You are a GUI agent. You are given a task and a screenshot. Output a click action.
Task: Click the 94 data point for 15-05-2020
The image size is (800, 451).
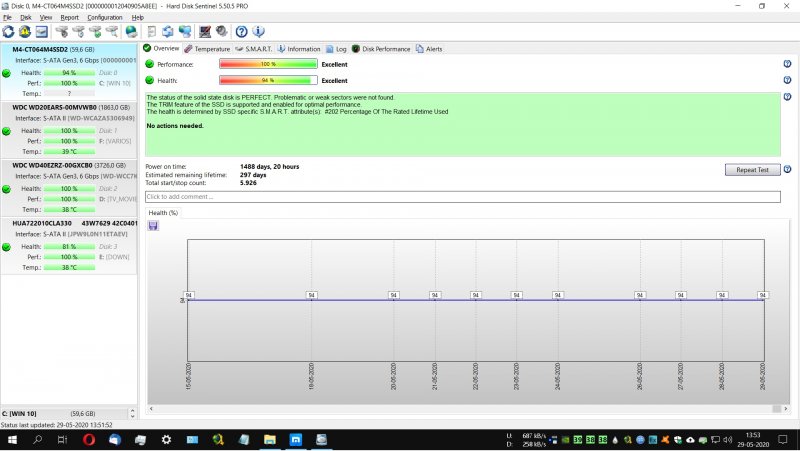point(189,295)
